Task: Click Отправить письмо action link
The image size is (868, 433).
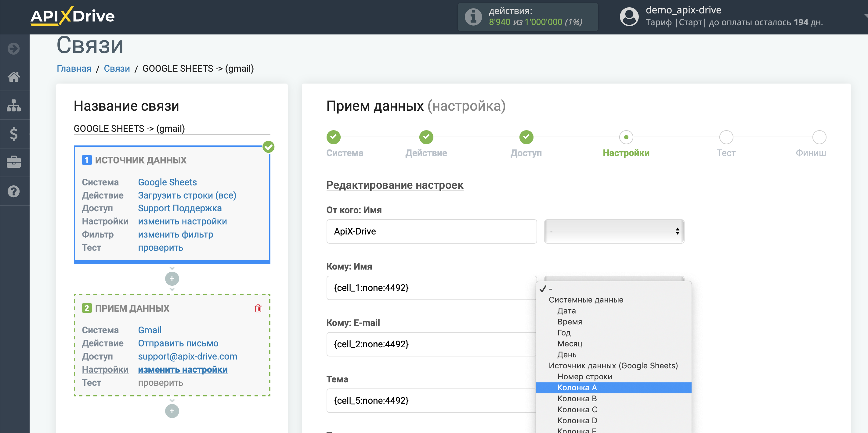Action: 178,343
